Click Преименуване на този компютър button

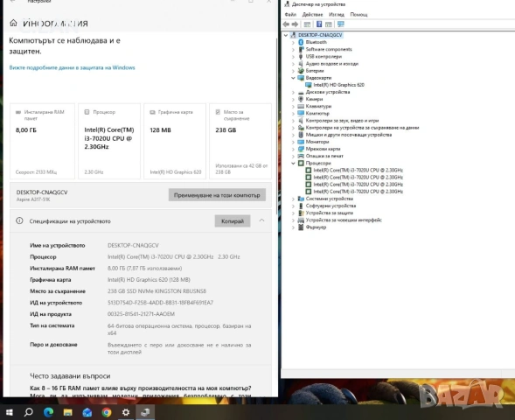coord(217,195)
